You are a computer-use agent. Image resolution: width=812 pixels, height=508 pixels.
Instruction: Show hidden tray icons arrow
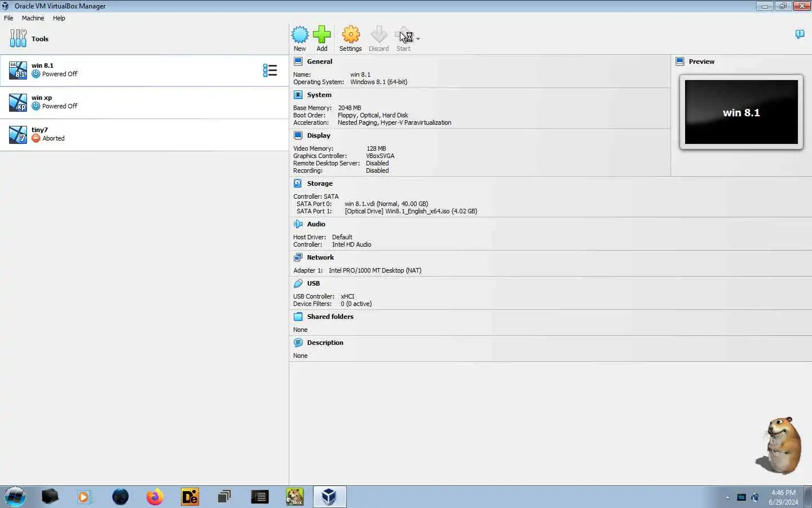point(727,497)
